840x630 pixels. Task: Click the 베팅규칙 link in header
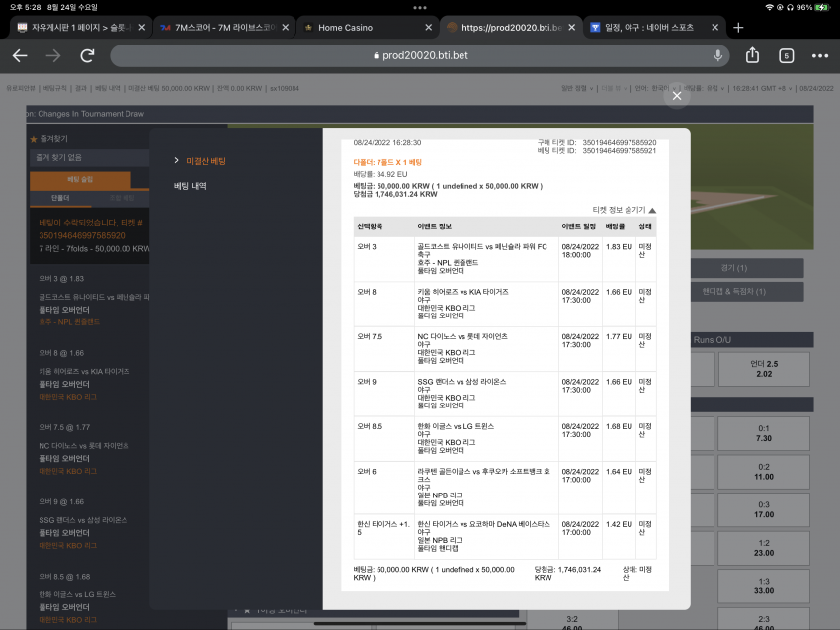pos(54,88)
